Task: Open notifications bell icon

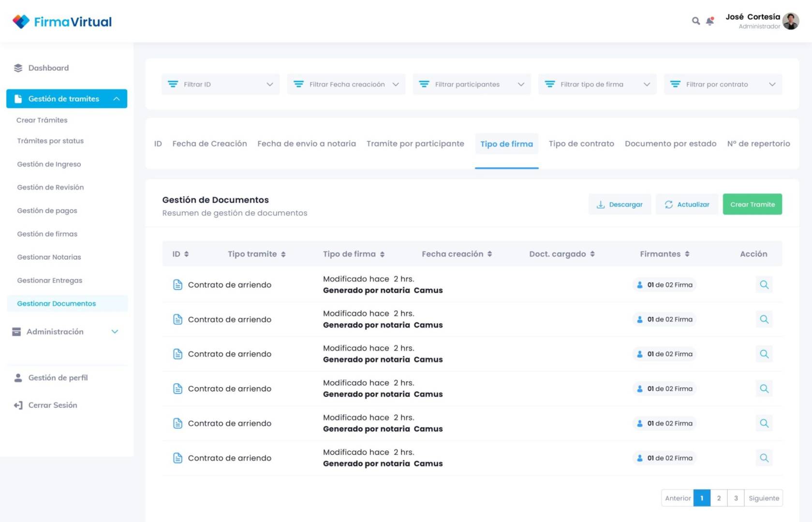Action: 709,21
